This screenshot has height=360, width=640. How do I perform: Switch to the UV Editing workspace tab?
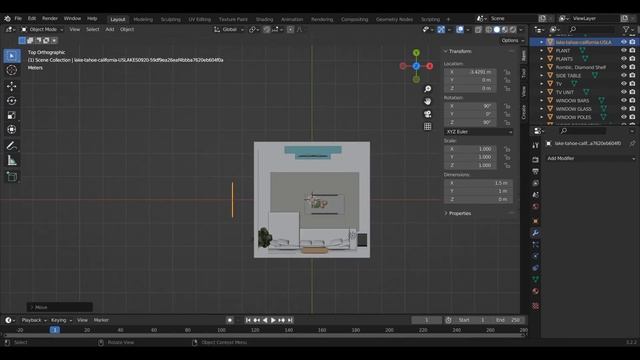(x=199, y=19)
